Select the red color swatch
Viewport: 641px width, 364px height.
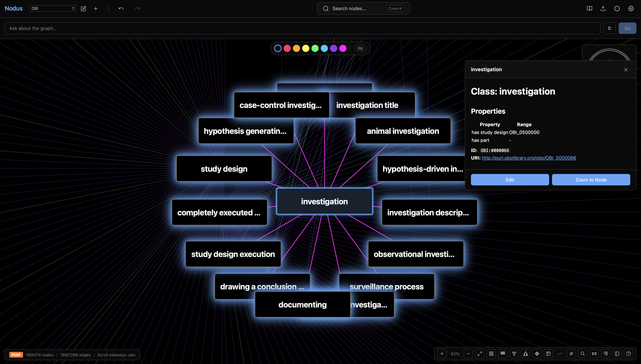(x=287, y=49)
